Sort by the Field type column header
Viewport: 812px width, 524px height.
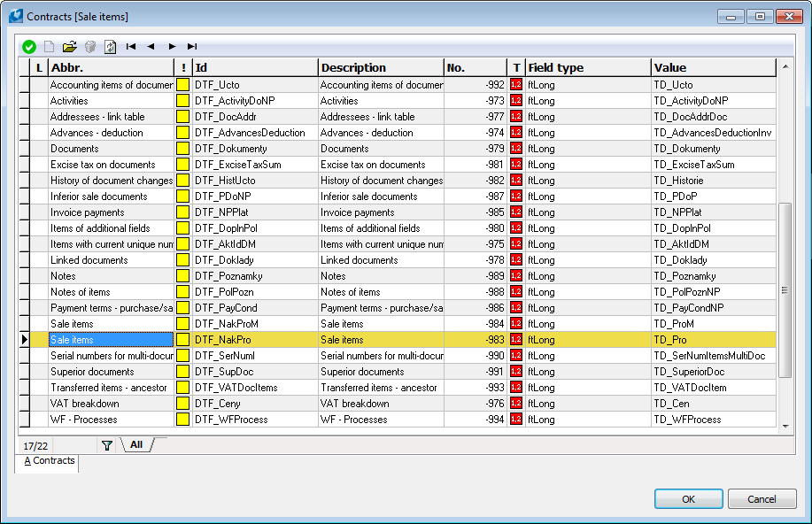(588, 68)
